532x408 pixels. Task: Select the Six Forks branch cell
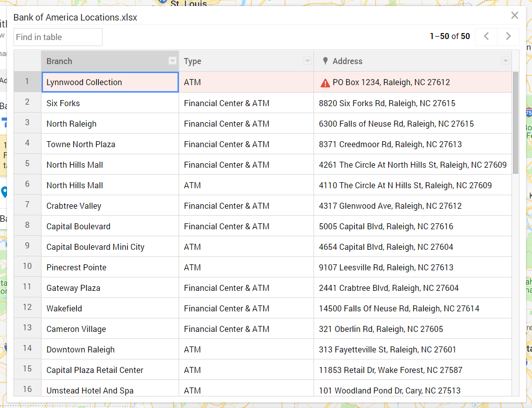(110, 103)
